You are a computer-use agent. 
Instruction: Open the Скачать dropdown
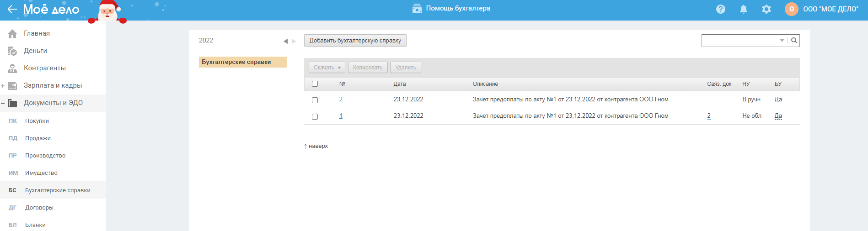click(327, 68)
